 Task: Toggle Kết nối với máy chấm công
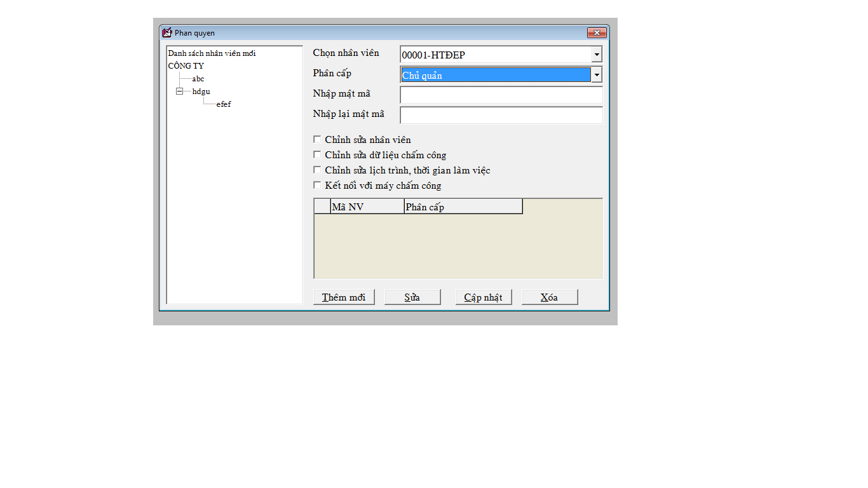coord(318,185)
